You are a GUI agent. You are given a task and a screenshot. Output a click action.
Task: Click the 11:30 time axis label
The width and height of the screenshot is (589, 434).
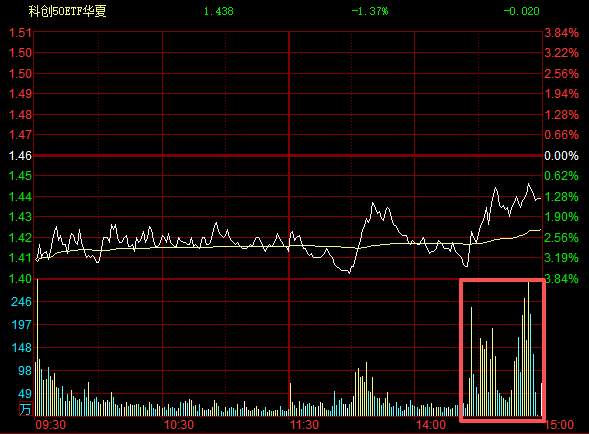point(305,425)
